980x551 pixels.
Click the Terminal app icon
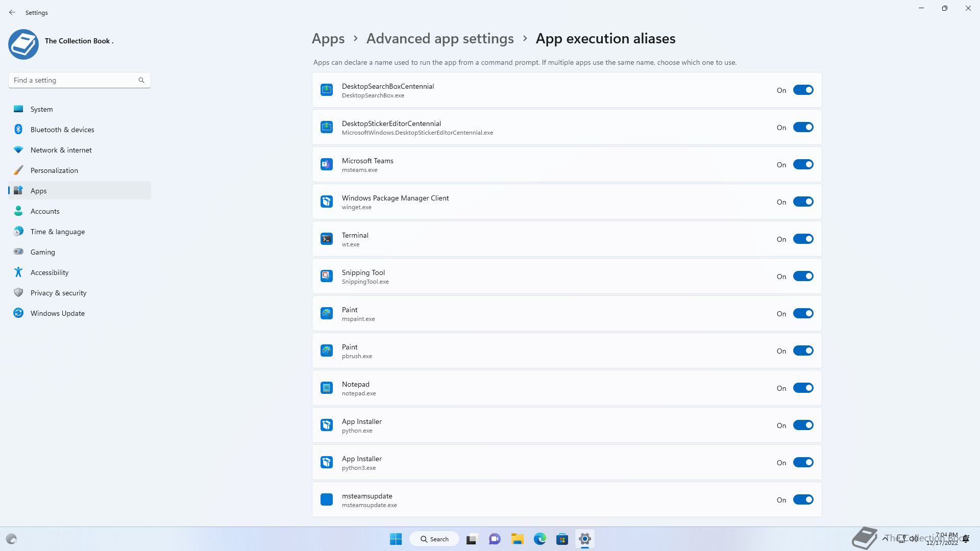(327, 239)
